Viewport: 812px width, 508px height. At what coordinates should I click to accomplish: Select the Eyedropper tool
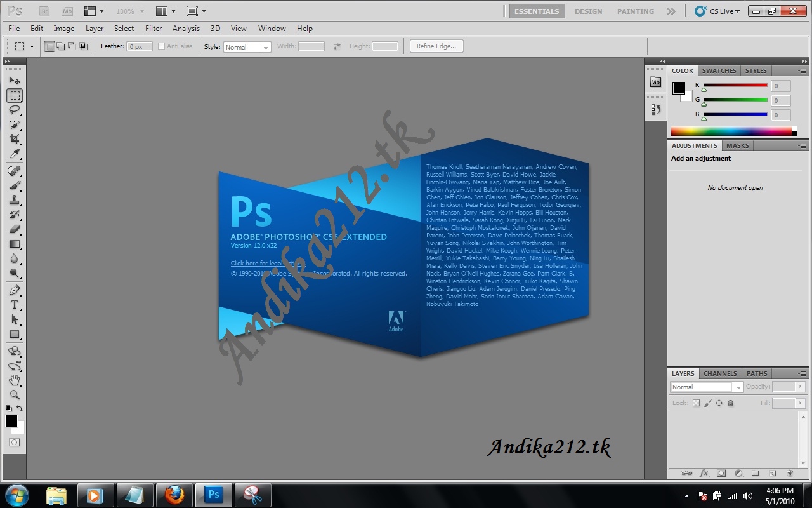click(15, 154)
